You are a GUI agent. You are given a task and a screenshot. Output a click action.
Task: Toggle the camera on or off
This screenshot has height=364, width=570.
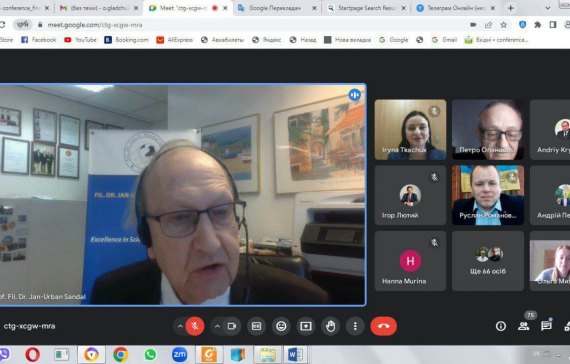click(232, 326)
